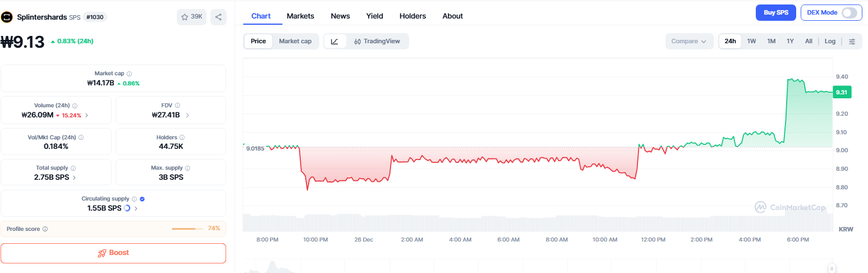The width and height of the screenshot is (868, 273).
Task: Click the 9.31 current price label
Action: 842,92
